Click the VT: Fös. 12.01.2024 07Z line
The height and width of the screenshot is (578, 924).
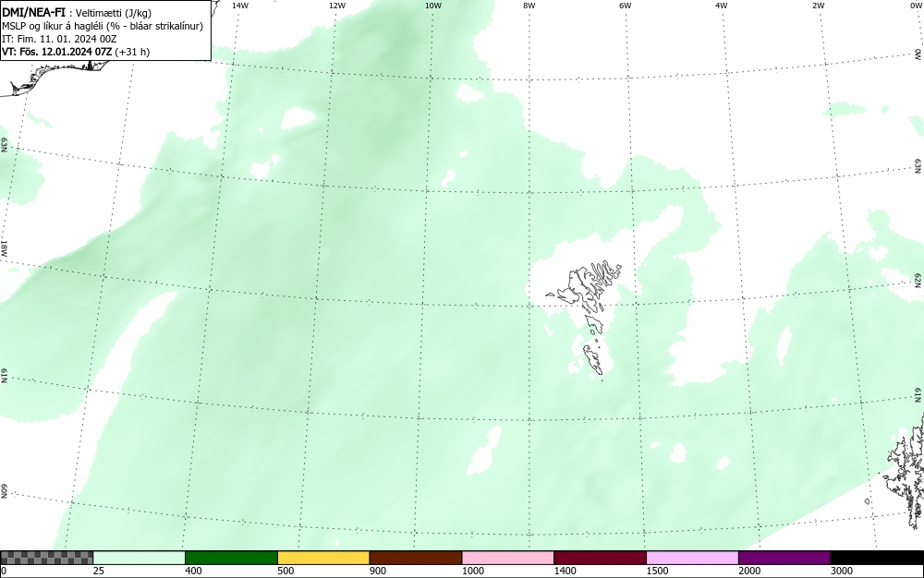pyautogui.click(x=76, y=52)
